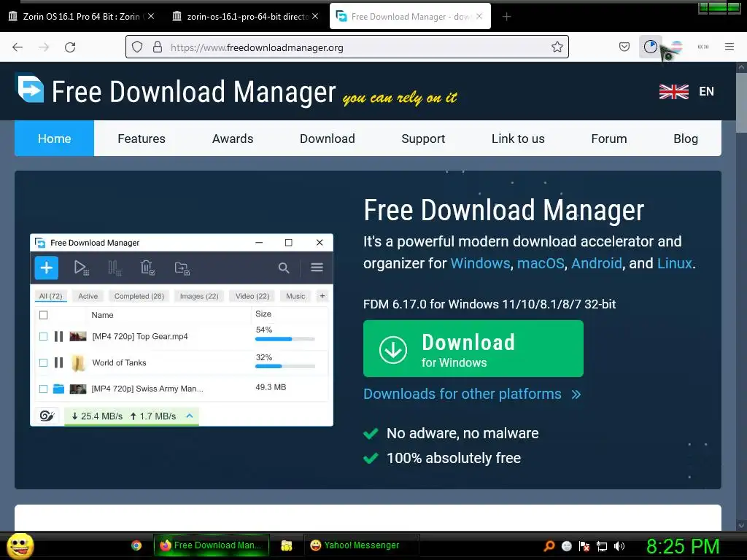747x560 pixels.
Task: Click the network tray icon
Action: coord(602,546)
